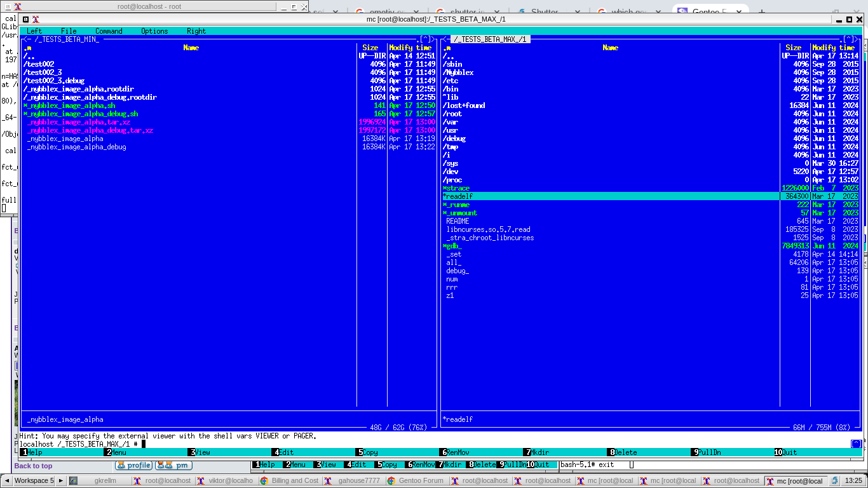
Task: Go back in right panel history arrow
Action: (x=444, y=39)
